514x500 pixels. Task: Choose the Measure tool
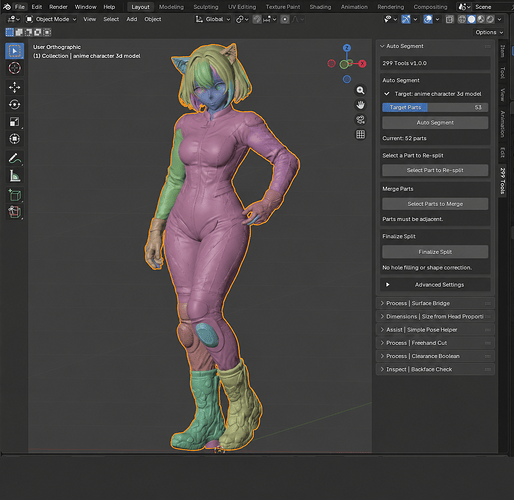click(x=14, y=176)
